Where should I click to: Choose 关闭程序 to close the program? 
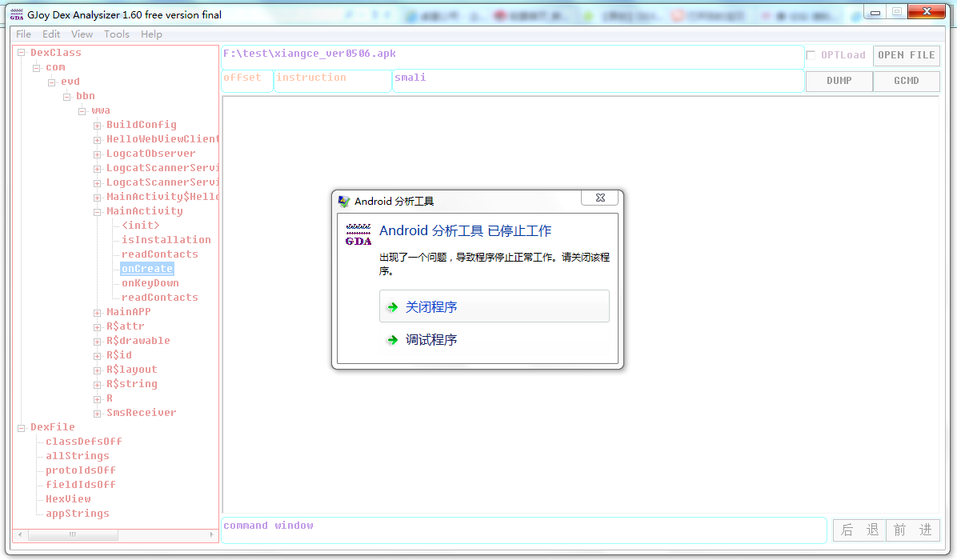495,306
